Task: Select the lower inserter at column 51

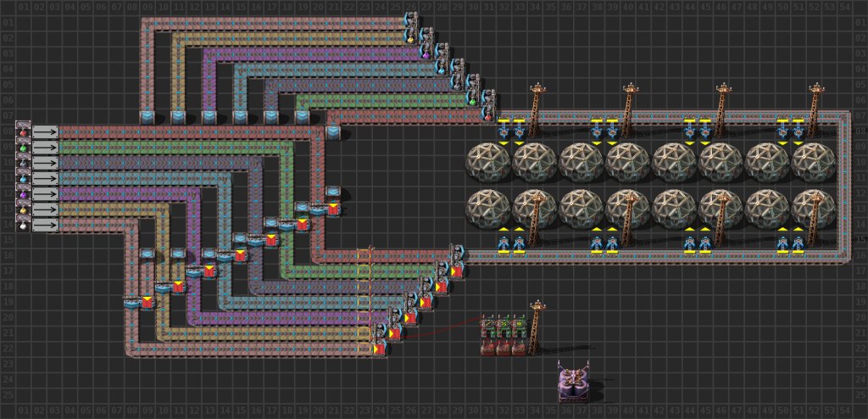Action: (798, 243)
